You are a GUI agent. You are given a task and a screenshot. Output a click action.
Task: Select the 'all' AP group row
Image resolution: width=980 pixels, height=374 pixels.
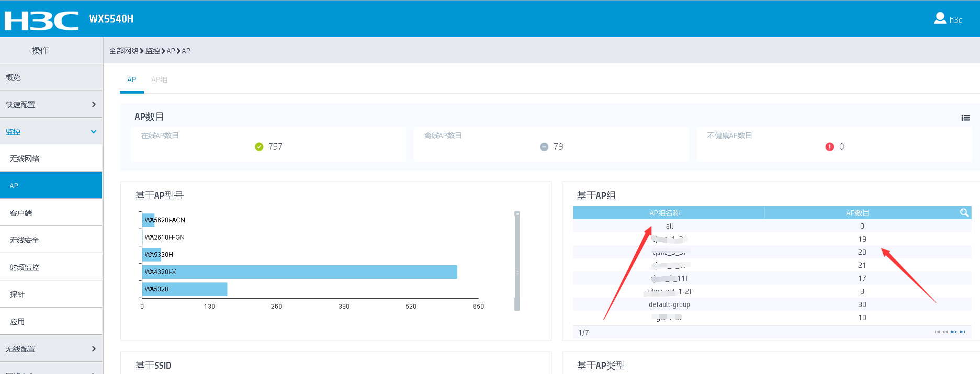pyautogui.click(x=772, y=226)
